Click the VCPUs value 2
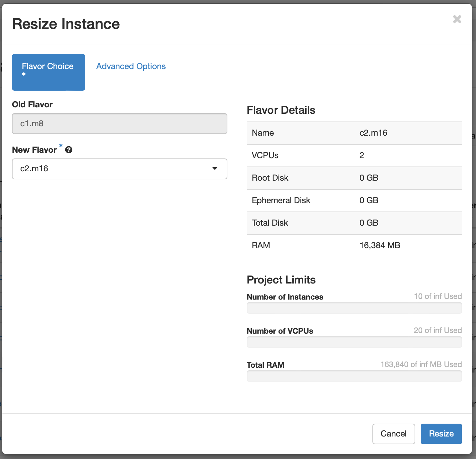 tap(362, 155)
